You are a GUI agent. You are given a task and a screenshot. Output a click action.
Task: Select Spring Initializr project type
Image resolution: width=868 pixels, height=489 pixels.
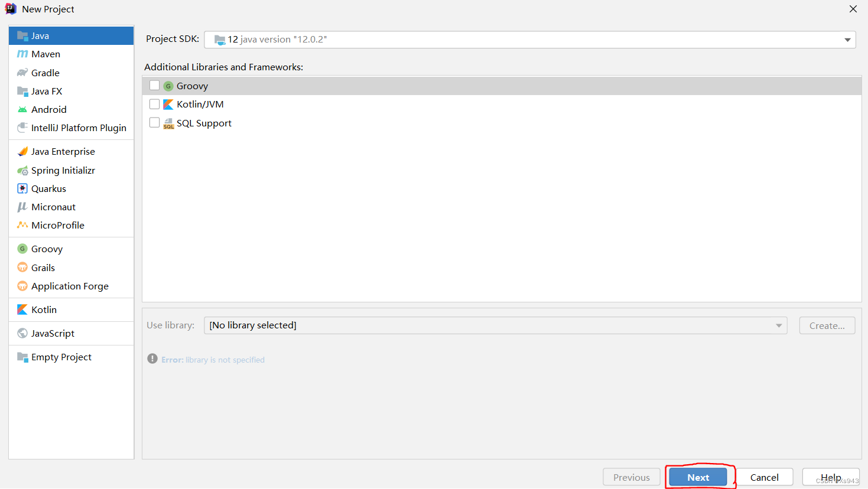point(71,171)
